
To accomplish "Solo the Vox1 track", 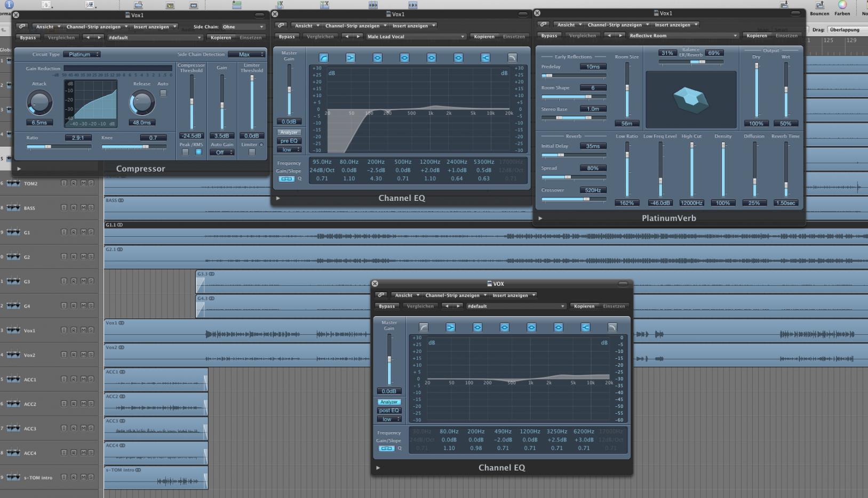I will coord(91,330).
